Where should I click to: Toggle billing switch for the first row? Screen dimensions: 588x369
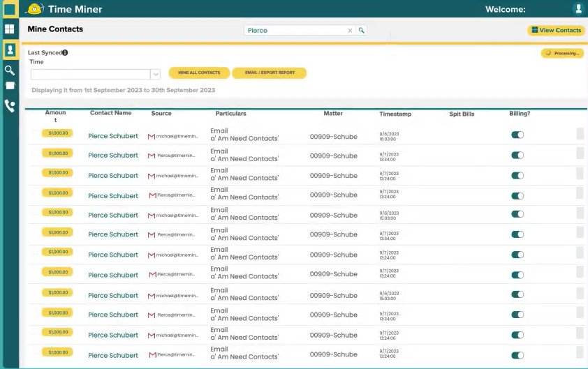517,135
